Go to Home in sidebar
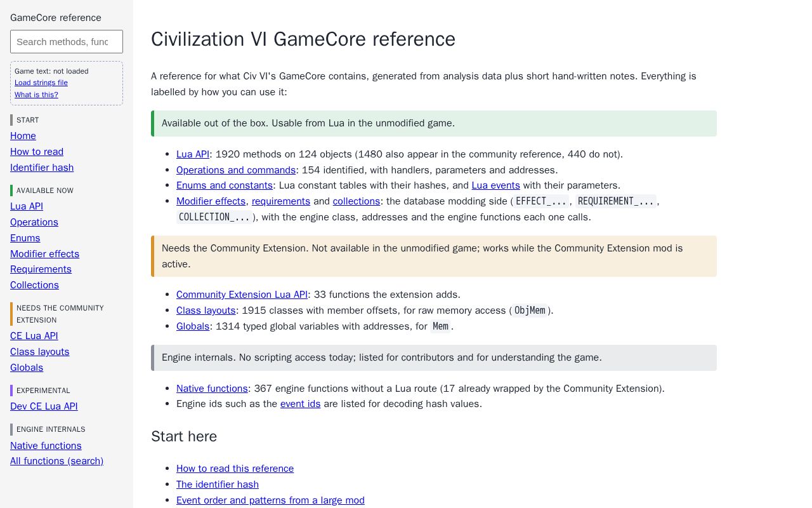 (23, 136)
